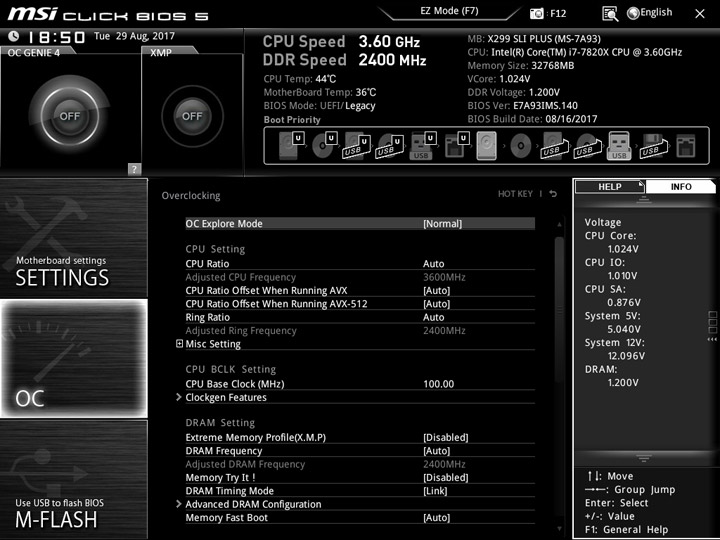This screenshot has height=540, width=720.
Task: Toggle the XMP OFF knob
Action: (x=192, y=116)
